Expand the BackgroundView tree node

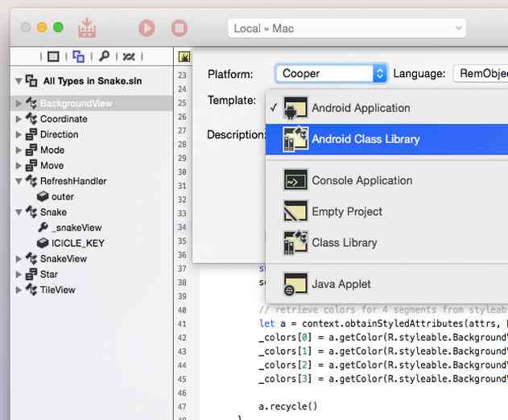(19, 103)
